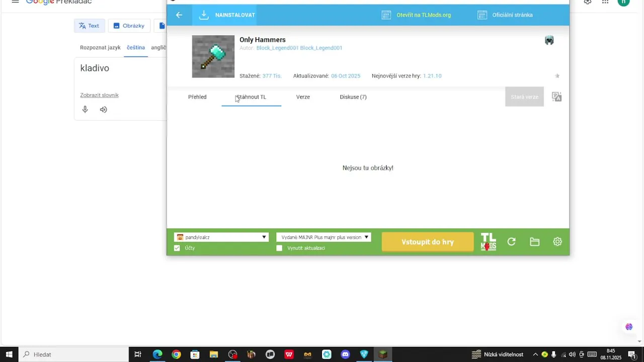Select the Text mode in Google Translate

tap(89, 26)
